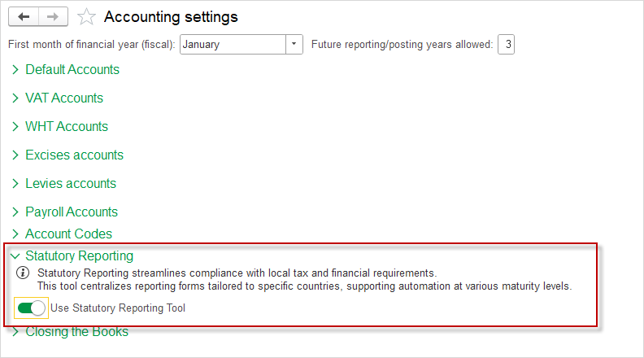Click the back navigation arrow

(24, 16)
